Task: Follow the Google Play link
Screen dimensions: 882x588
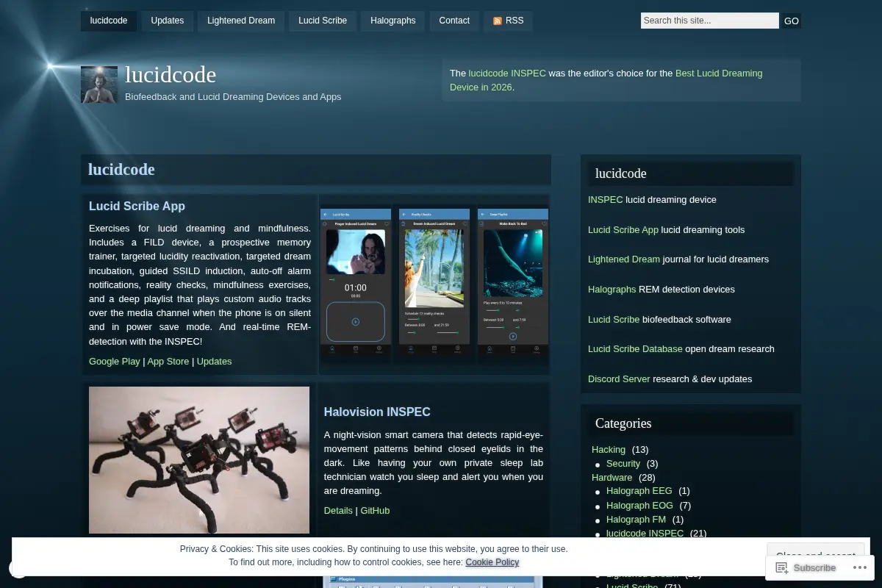Action: 115,362
